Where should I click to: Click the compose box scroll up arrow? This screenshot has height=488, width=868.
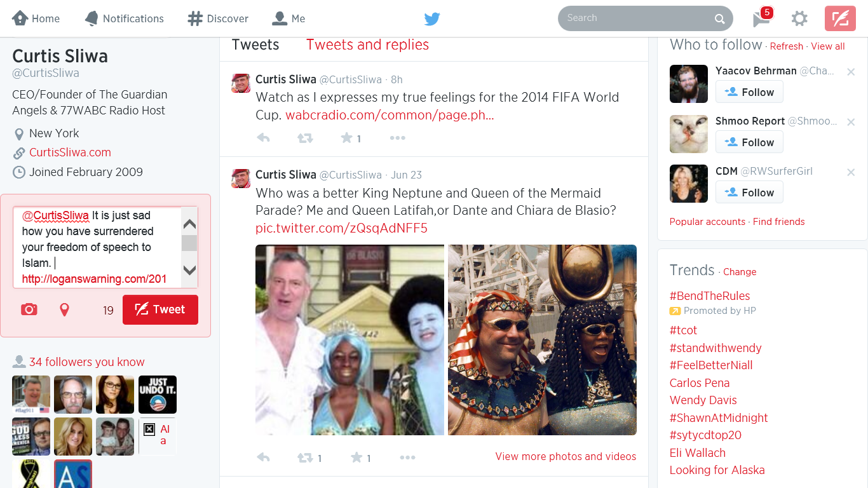click(189, 224)
